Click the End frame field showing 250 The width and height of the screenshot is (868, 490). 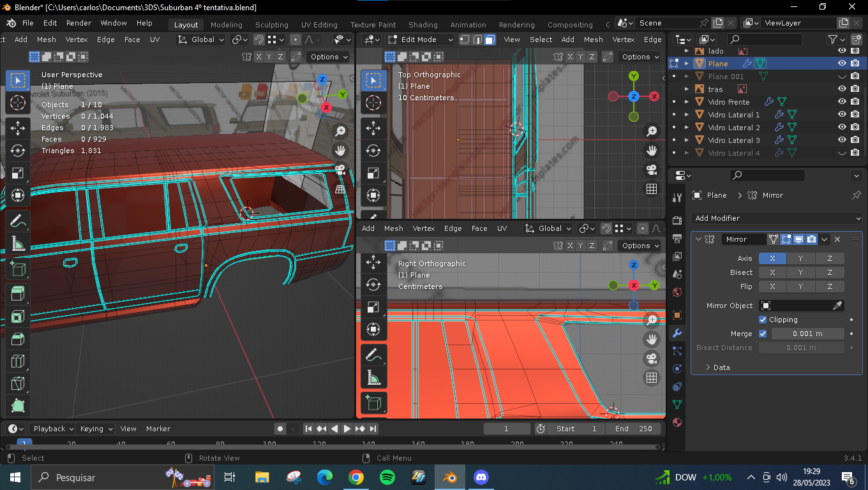(635, 429)
